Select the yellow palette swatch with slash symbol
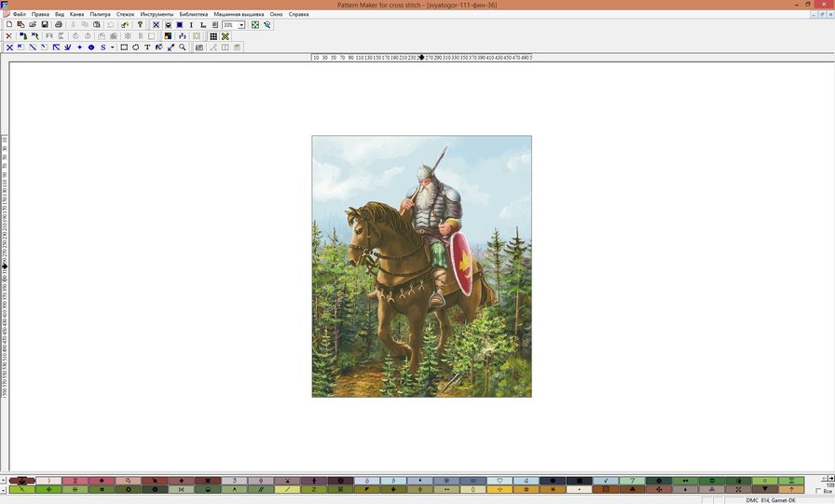The height and width of the screenshot is (504, 835). click(x=287, y=489)
